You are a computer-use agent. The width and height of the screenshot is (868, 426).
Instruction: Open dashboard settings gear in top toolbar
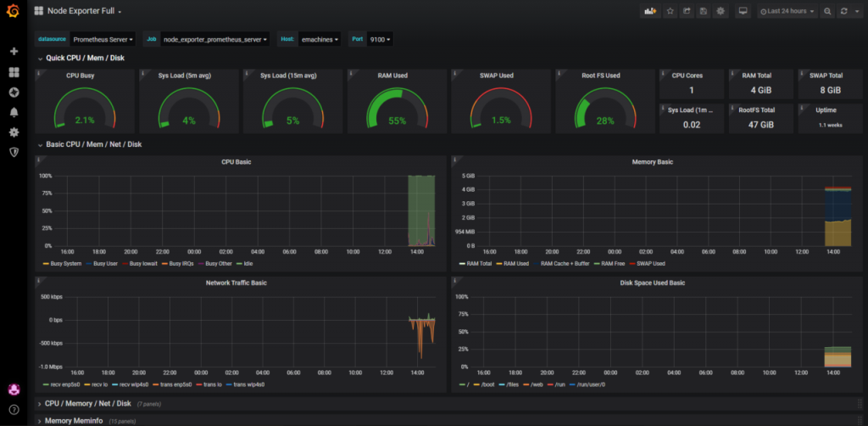coord(721,12)
